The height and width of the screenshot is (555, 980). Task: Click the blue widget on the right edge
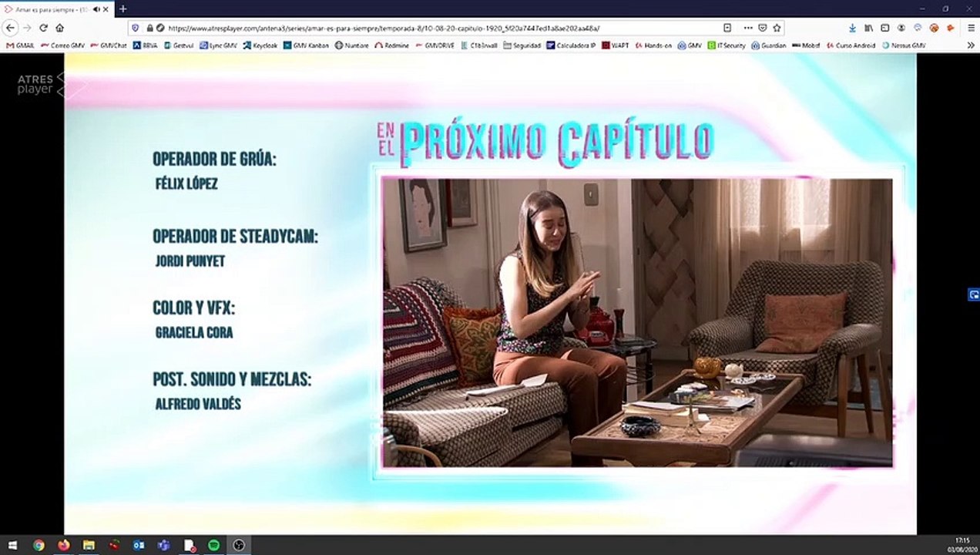[x=974, y=294]
